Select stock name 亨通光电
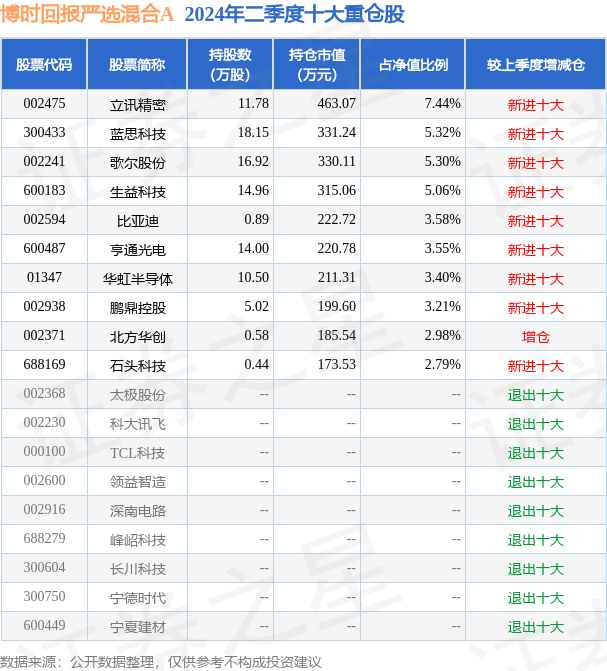607x671 pixels. 137,250
